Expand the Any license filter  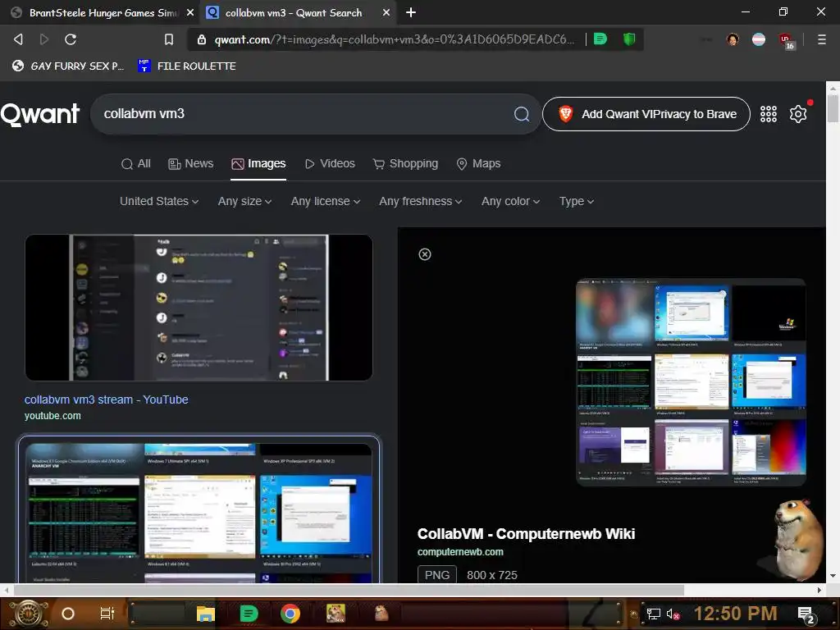click(x=326, y=202)
